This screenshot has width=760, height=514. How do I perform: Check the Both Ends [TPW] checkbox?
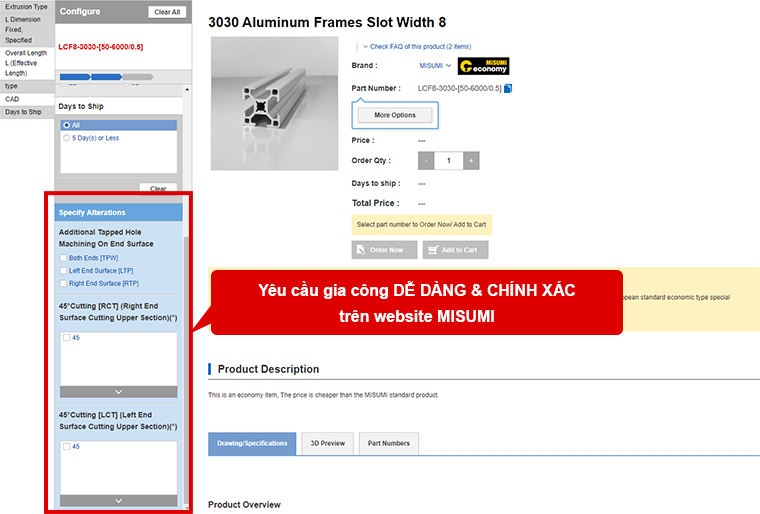[64, 258]
